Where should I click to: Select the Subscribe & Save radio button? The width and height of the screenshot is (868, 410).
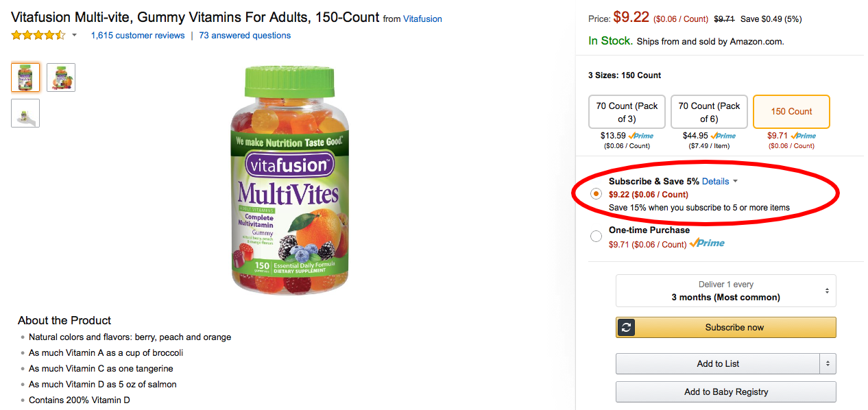click(596, 194)
